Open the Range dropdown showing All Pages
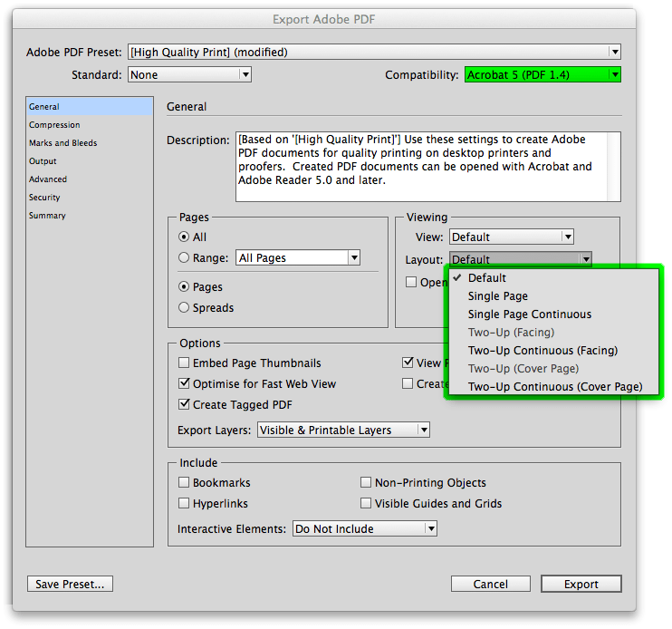 297,257
